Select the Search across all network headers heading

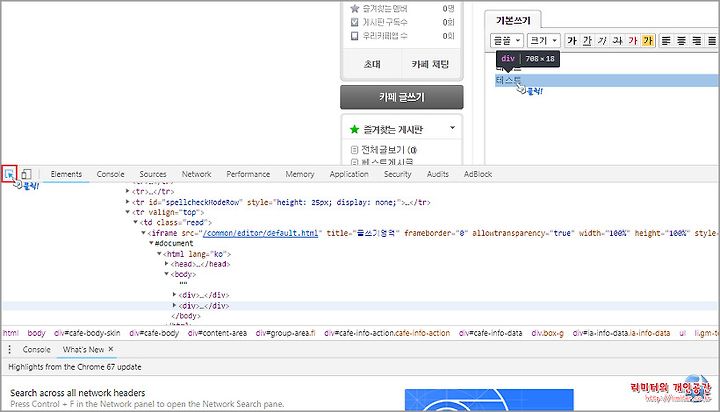coord(78,393)
